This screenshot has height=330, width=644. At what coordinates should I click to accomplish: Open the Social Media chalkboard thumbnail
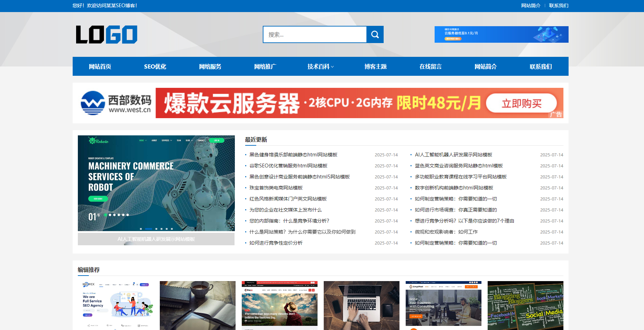525,305
